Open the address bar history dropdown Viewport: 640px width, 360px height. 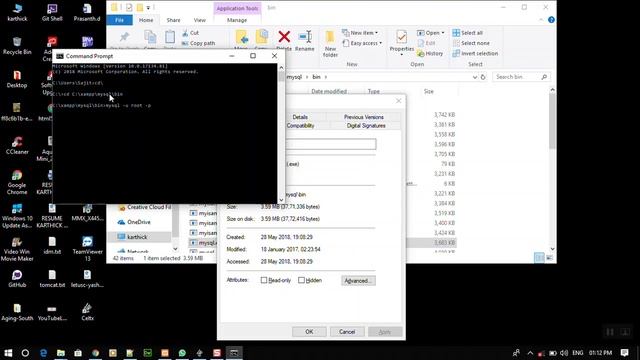[x=474, y=77]
